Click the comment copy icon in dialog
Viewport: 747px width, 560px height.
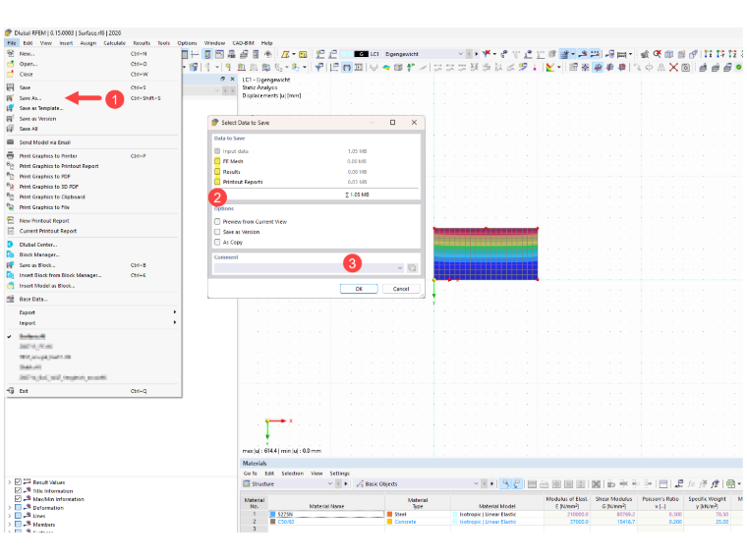tap(412, 268)
